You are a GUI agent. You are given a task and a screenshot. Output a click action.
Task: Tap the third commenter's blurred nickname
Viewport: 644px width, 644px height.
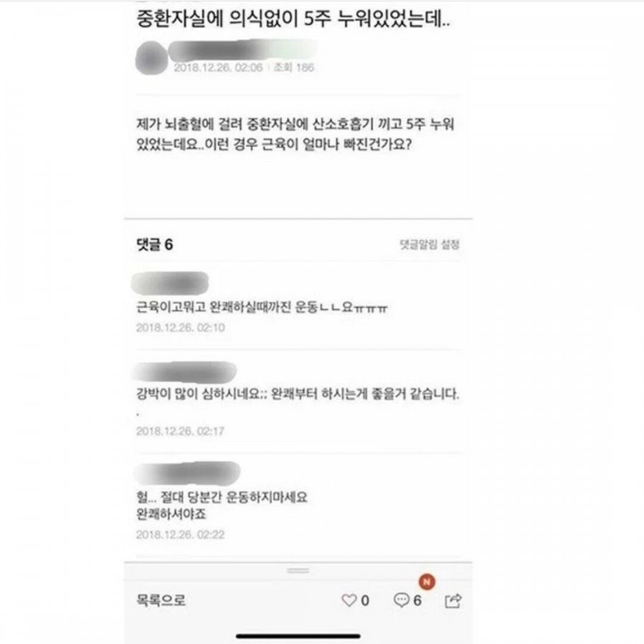tap(187, 473)
